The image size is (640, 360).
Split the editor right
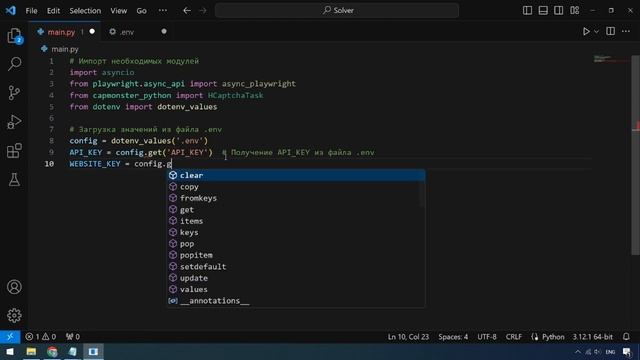click(611, 31)
